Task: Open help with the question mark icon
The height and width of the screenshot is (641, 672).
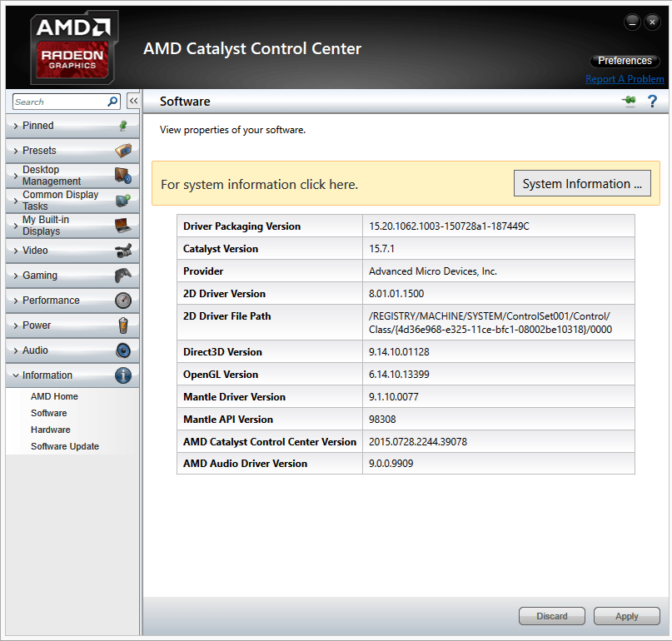Action: 652,101
